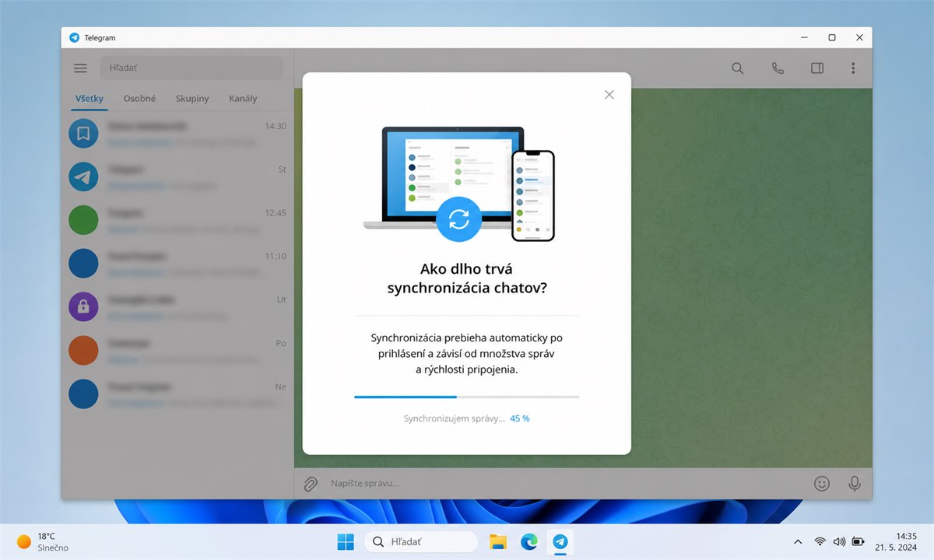Screen dimensions: 934x560
Task: Maximize the Telegram window
Action: coord(832,37)
